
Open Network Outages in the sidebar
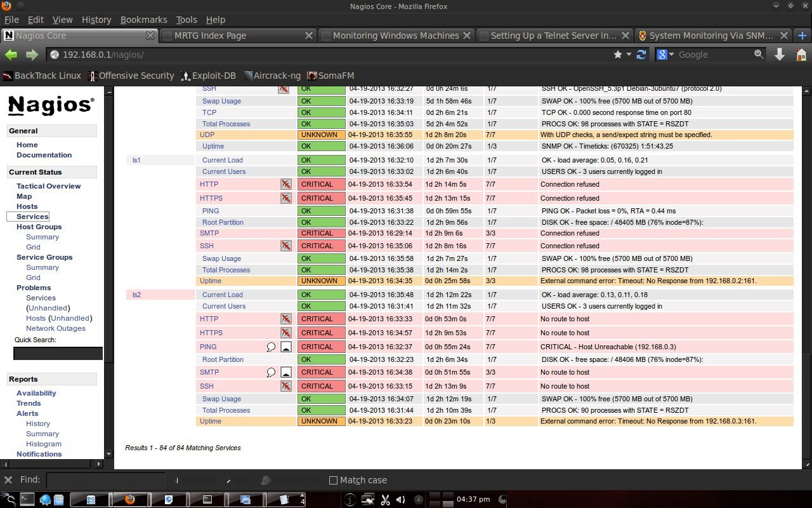[x=55, y=328]
